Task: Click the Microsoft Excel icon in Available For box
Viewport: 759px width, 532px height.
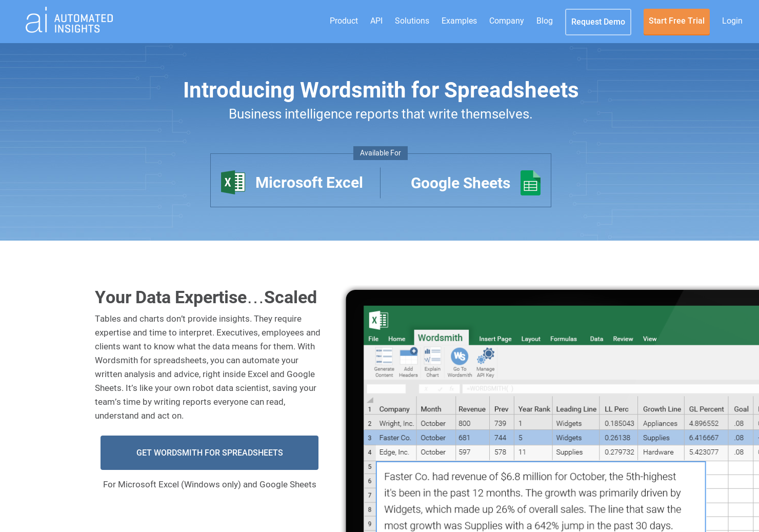Action: (x=233, y=182)
